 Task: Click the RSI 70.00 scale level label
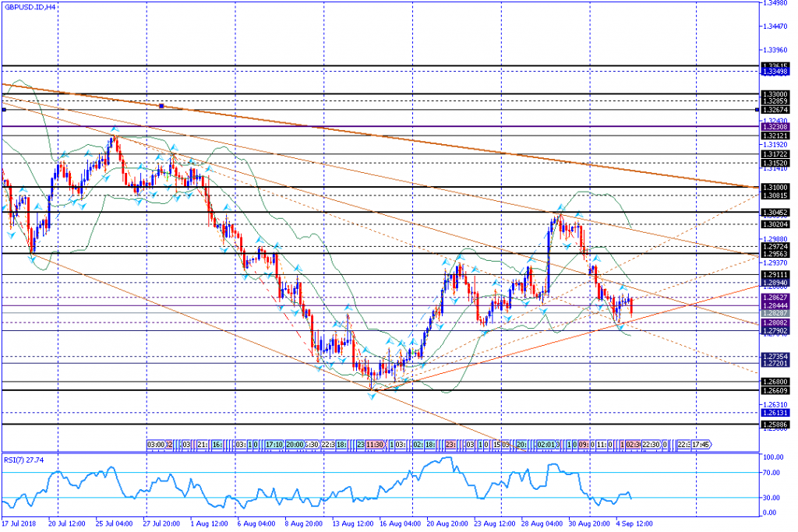coord(772,472)
